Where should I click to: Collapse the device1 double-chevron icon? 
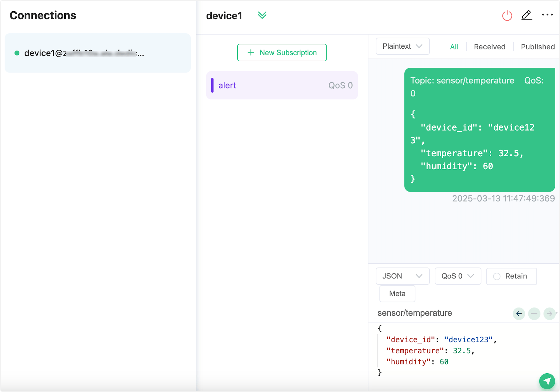coord(262,15)
